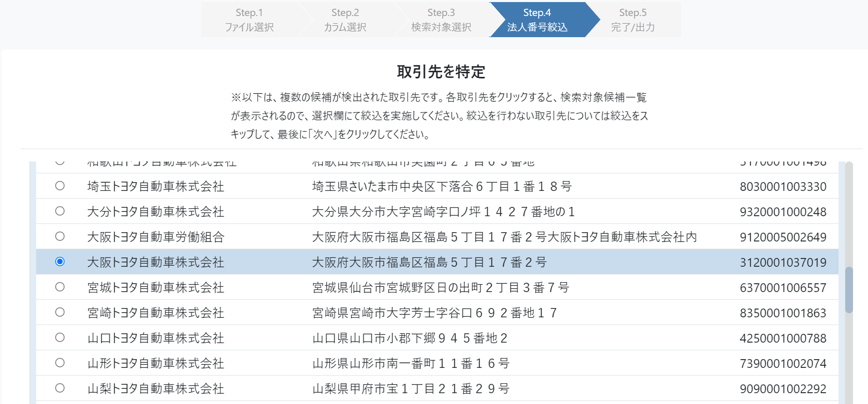Switch to Step.3 検索対象選択

point(441,20)
